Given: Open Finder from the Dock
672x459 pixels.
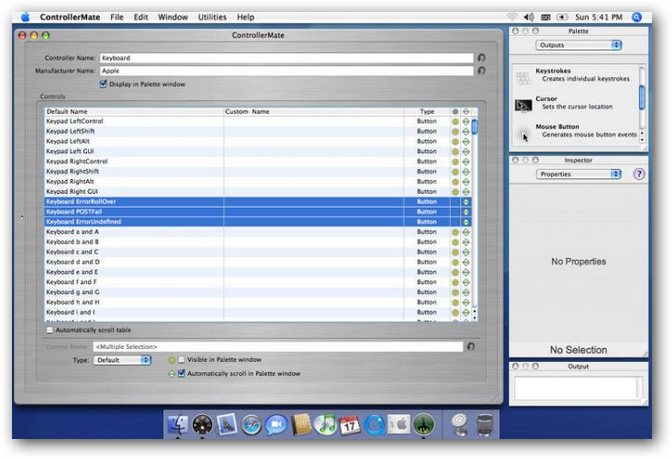Looking at the screenshot, I should pyautogui.click(x=177, y=425).
